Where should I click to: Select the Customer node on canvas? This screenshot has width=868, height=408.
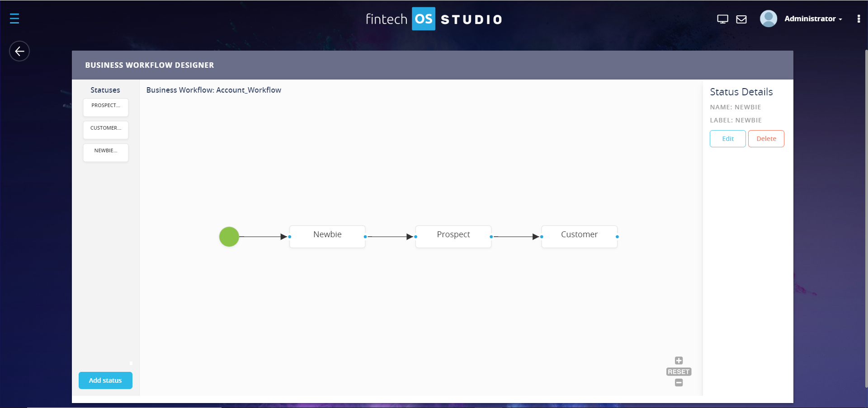(x=579, y=236)
